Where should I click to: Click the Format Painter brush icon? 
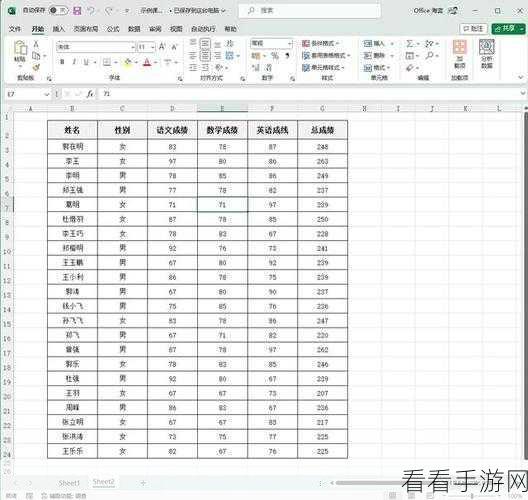tap(36, 67)
